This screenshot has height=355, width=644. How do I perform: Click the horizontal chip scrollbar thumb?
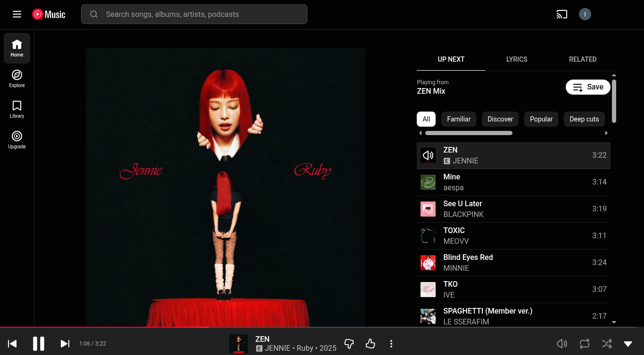pyautogui.click(x=469, y=133)
